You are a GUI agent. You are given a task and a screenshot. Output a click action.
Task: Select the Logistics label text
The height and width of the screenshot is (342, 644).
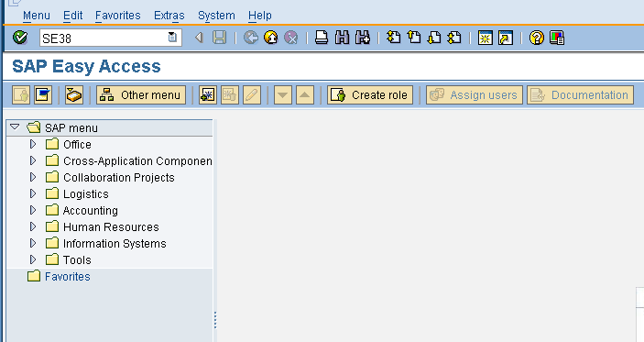click(86, 194)
